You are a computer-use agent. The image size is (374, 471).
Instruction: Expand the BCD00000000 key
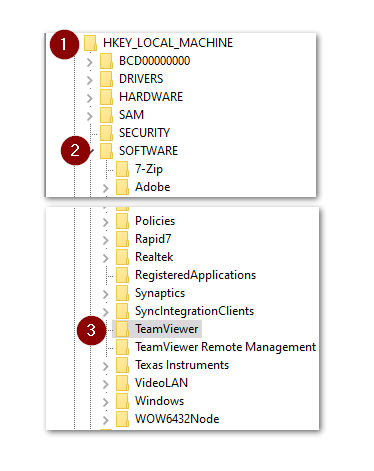tap(89, 62)
